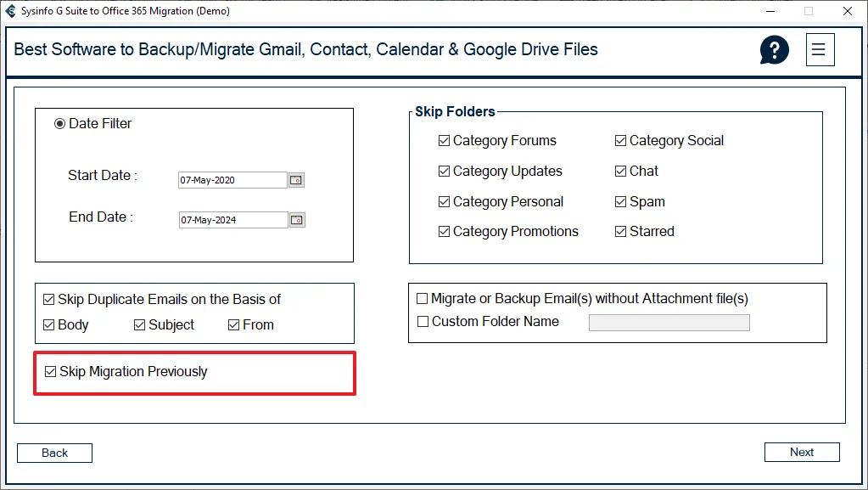Uncheck Category Personal skip folder
The height and width of the screenshot is (490, 868).
click(x=444, y=202)
